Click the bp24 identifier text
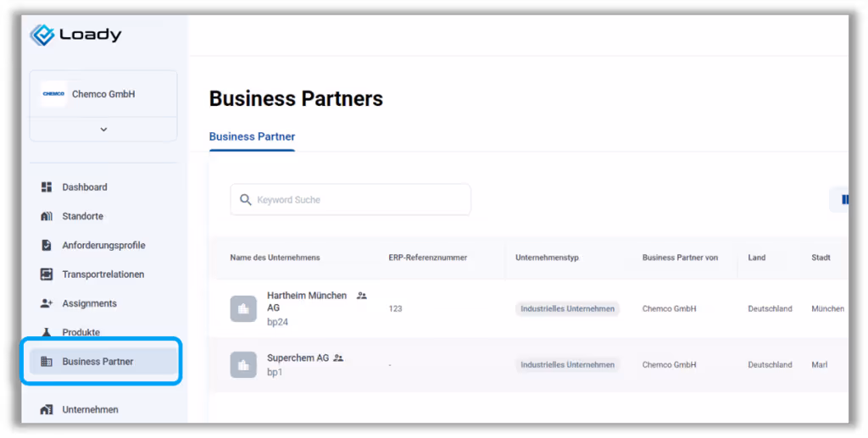 click(277, 322)
